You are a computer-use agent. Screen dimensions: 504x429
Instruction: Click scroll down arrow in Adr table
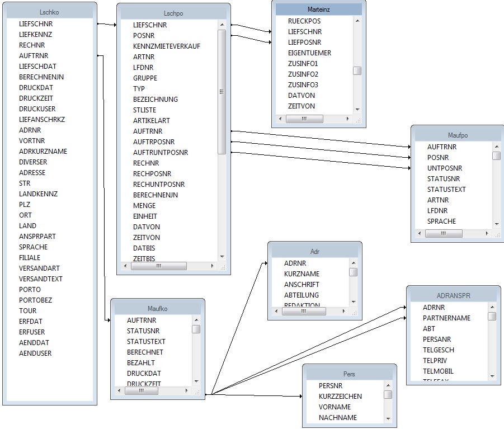354,301
